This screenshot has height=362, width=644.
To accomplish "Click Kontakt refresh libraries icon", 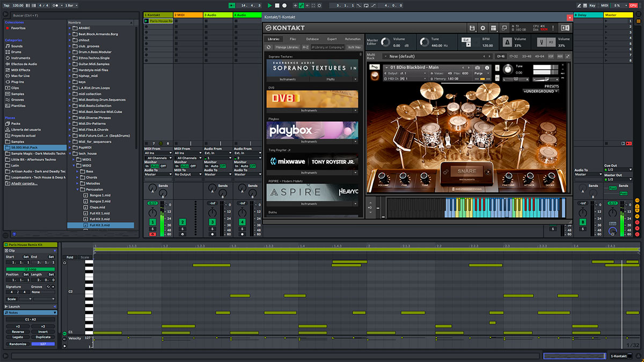I will click(269, 47).
